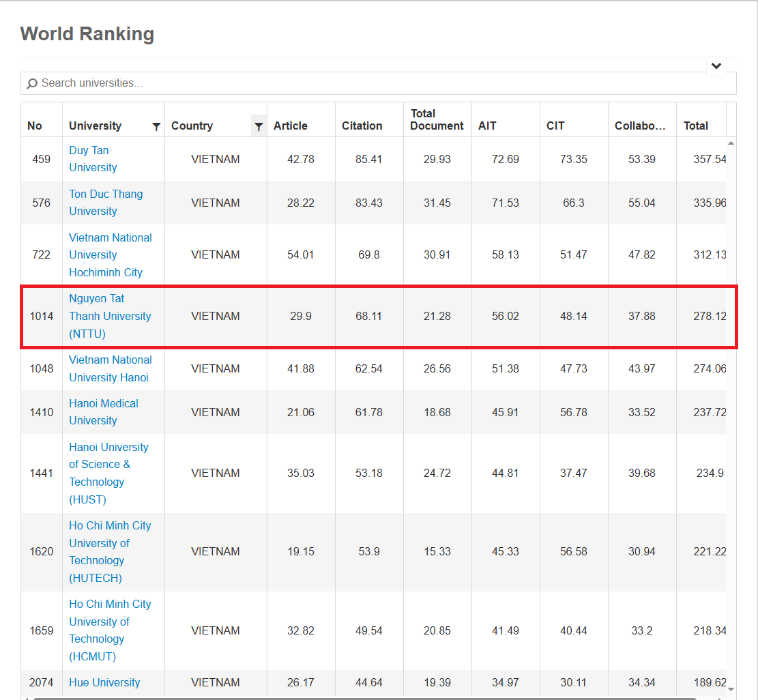Click into the Search universities field
Screen dimensions: 758x700
pyautogui.click(x=379, y=83)
